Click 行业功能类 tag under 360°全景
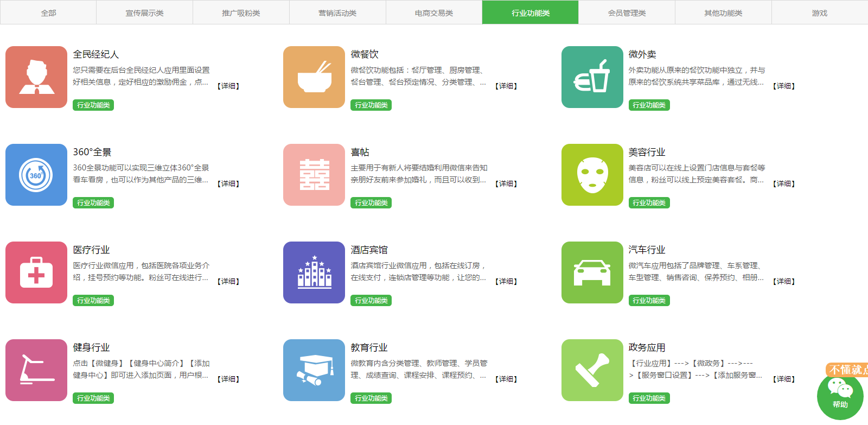The height and width of the screenshot is (425, 868). pyautogui.click(x=93, y=202)
